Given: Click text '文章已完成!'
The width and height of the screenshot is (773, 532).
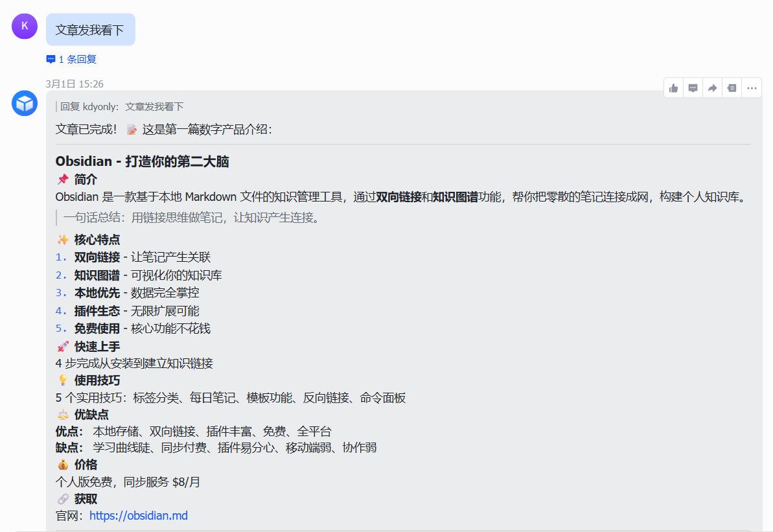Looking at the screenshot, I should [x=86, y=130].
